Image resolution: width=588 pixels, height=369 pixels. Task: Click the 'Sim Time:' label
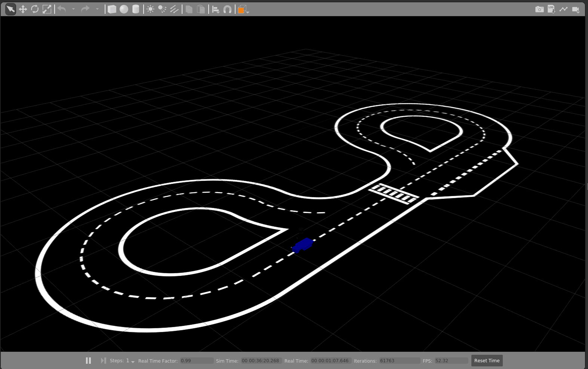click(x=227, y=361)
